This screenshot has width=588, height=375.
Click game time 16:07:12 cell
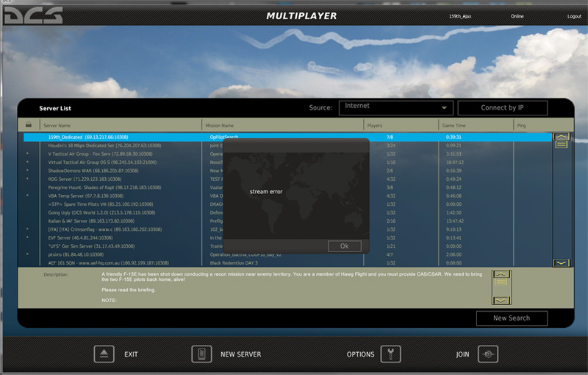pos(455,162)
